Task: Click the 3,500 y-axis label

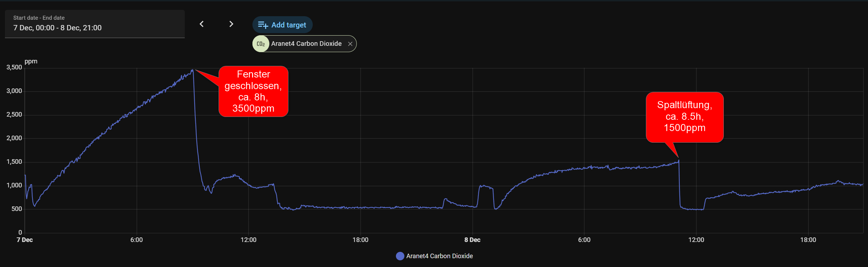Action: point(14,67)
